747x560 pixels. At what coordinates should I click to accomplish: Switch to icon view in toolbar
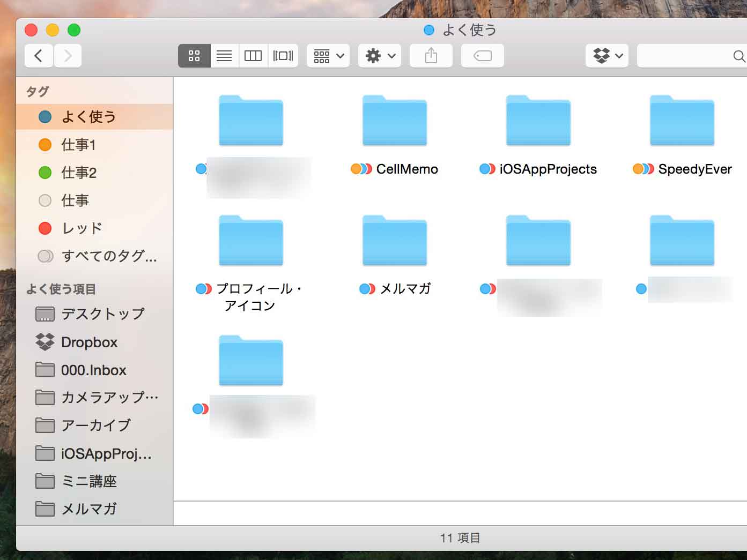[194, 56]
